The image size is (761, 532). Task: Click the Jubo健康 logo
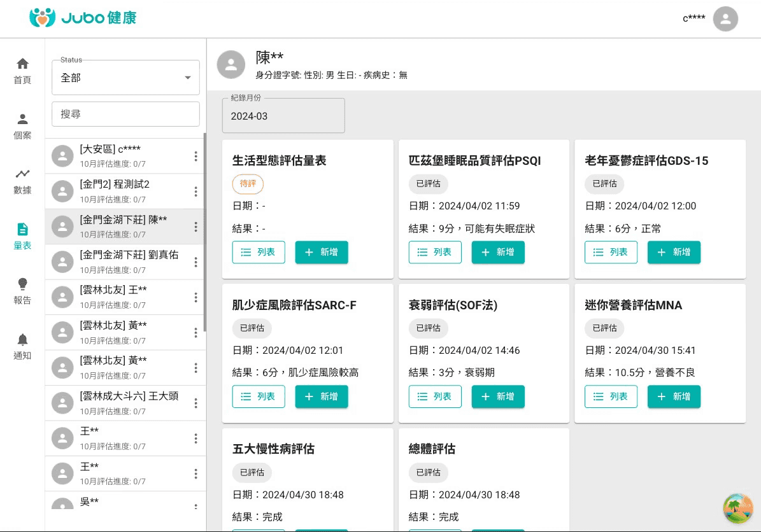pos(83,18)
